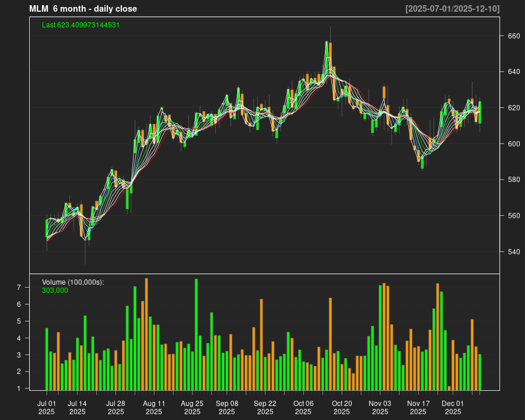Click the last green volume bar on the right
Screen dimensions: 525x420
pos(480,372)
